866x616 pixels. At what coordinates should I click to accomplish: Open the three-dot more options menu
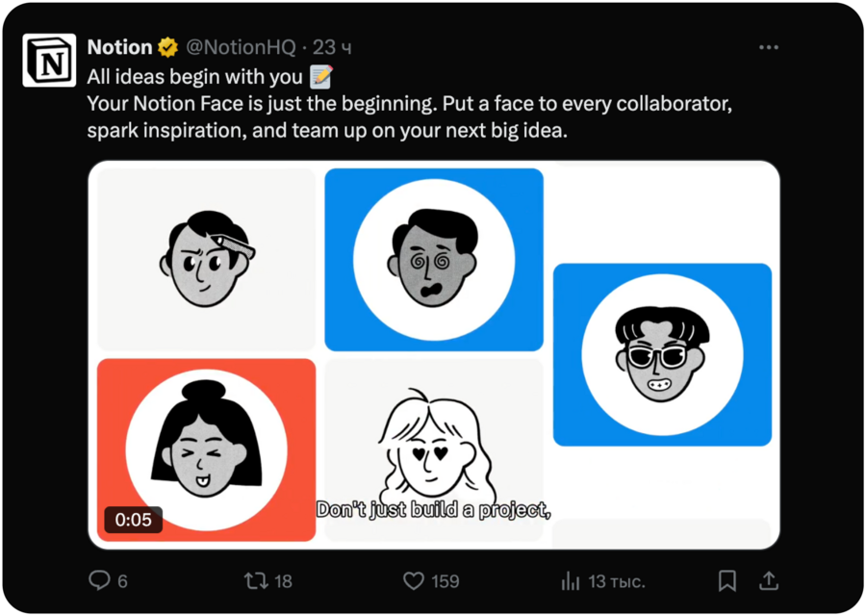[768, 47]
